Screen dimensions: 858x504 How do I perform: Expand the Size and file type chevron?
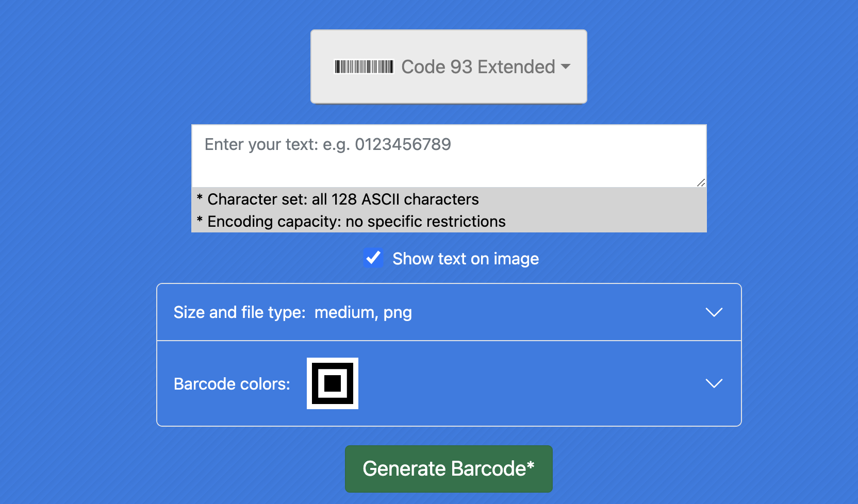714,312
